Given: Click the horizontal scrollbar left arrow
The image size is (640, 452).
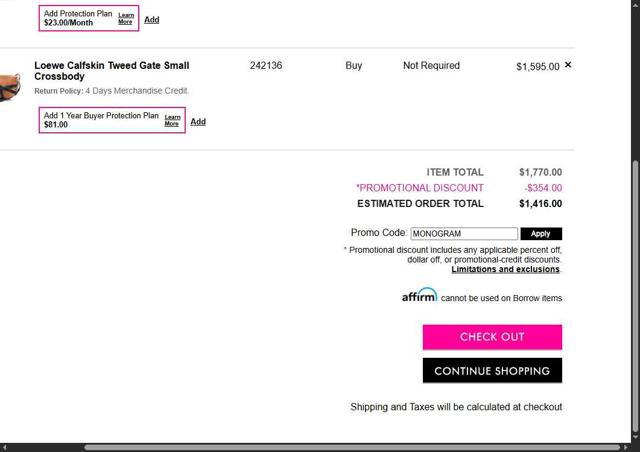Looking at the screenshot, I should coord(4,448).
